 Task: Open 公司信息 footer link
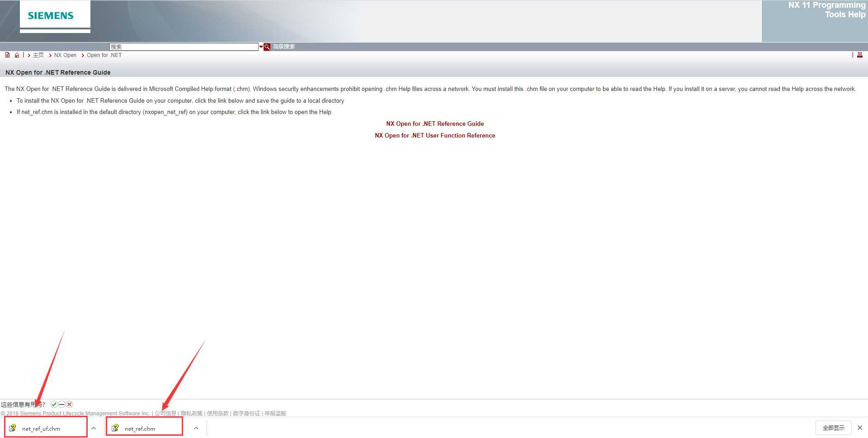pos(165,413)
